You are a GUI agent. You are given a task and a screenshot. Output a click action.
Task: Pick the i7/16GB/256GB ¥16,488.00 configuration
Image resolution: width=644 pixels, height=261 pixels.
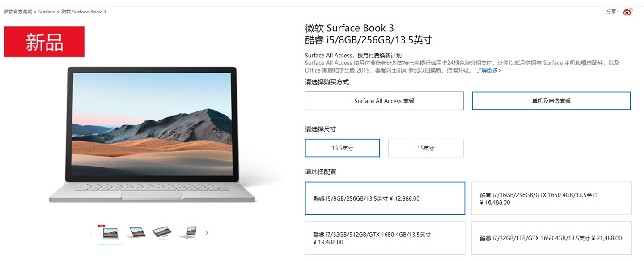click(551, 198)
